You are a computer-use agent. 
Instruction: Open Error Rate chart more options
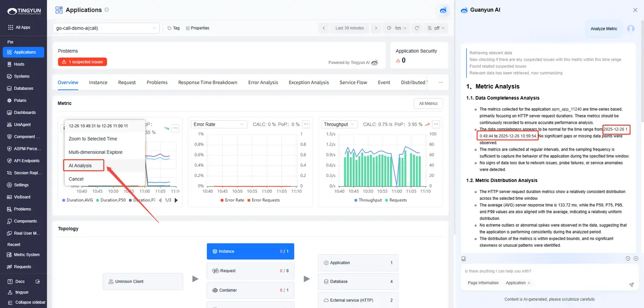pyautogui.click(x=306, y=124)
